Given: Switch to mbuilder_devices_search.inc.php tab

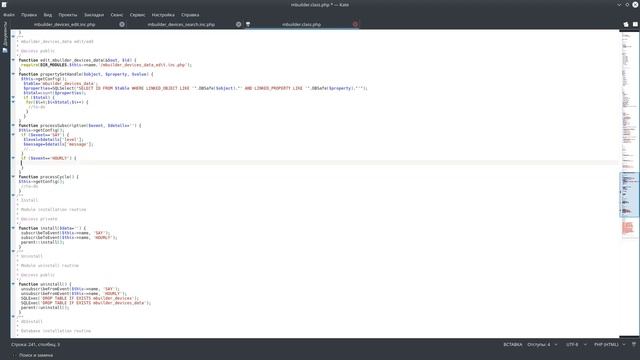Looking at the screenshot, I should (x=181, y=24).
